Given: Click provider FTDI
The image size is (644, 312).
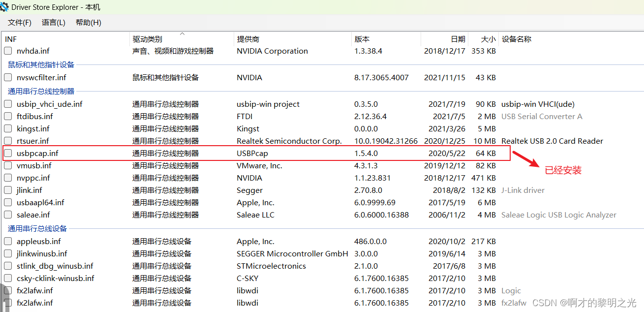Looking at the screenshot, I should [245, 116].
